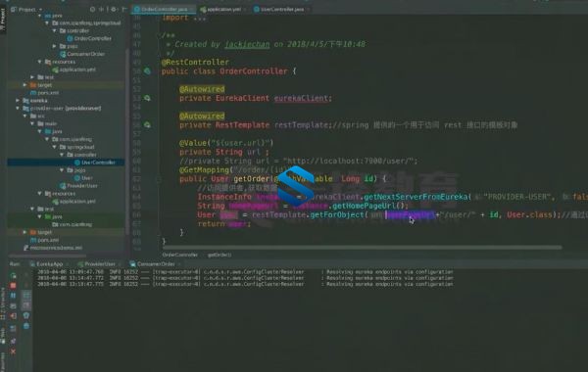Click the 'return user;' statement in the editor
Viewport: 588px width, 372px height.
coord(223,223)
